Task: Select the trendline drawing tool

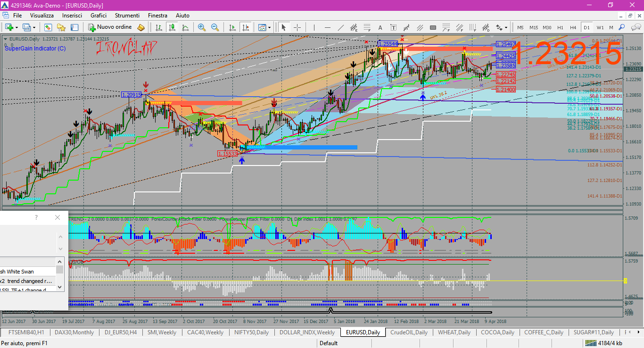Action: [340, 27]
